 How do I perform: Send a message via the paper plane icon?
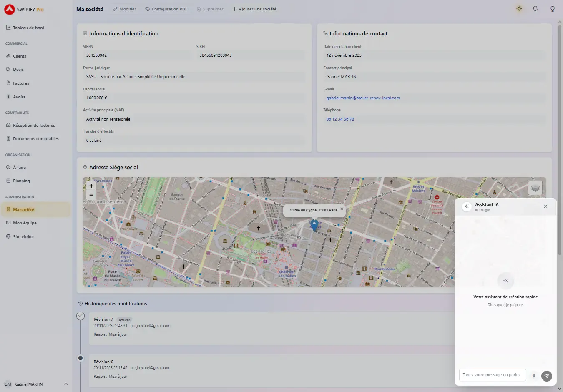[x=546, y=376]
